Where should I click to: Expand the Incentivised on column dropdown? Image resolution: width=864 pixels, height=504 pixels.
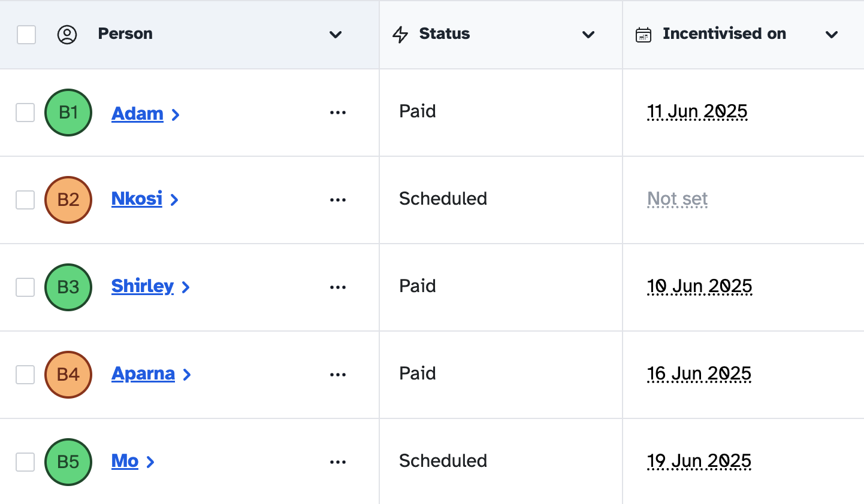pyautogui.click(x=832, y=35)
